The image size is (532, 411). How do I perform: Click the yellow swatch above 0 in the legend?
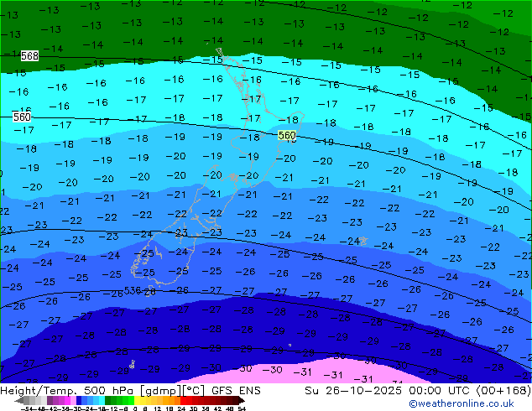(137, 401)
